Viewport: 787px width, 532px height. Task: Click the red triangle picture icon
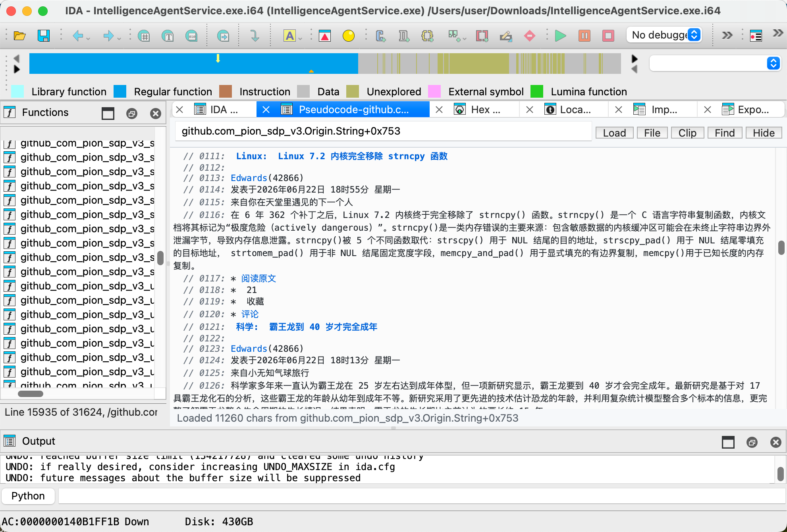[325, 36]
